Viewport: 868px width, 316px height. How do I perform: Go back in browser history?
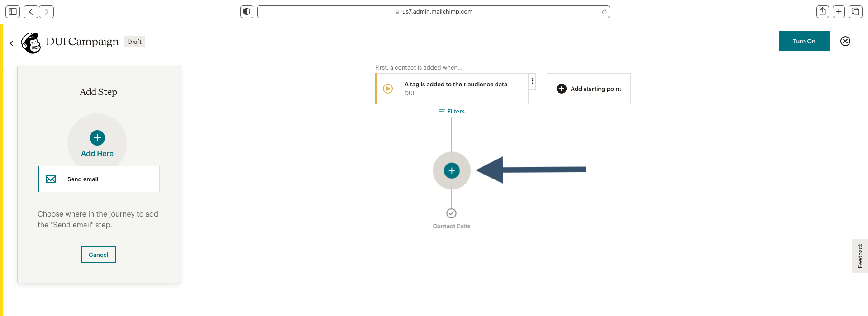(31, 12)
